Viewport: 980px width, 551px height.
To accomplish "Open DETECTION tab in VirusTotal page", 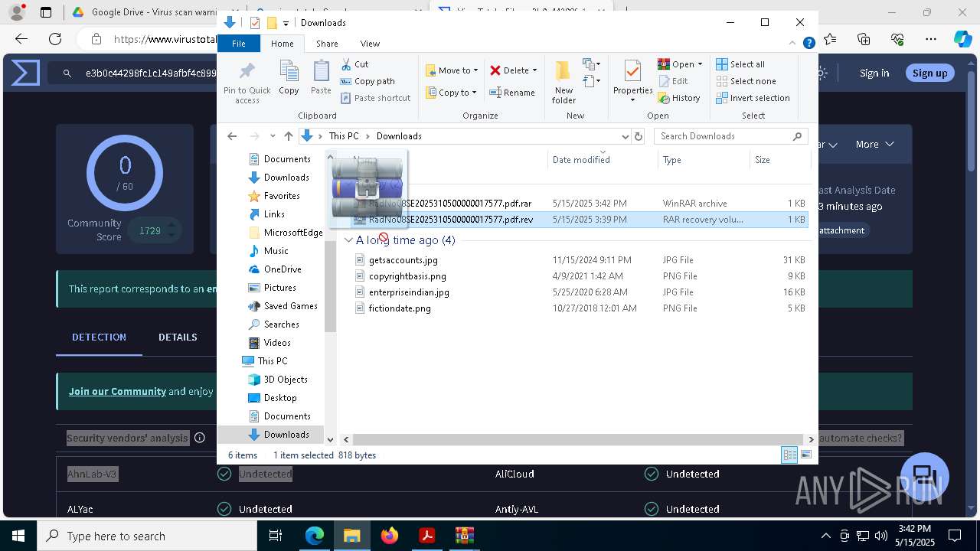I will tap(99, 337).
